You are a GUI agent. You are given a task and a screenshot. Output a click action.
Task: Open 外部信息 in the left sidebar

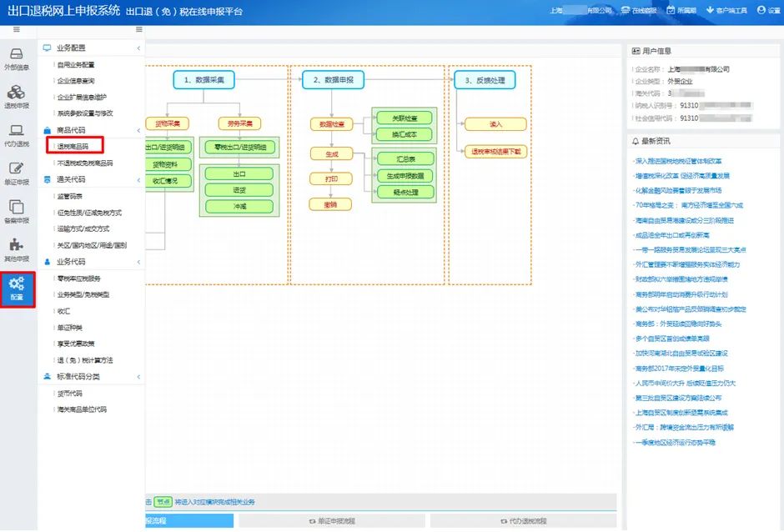click(17, 59)
